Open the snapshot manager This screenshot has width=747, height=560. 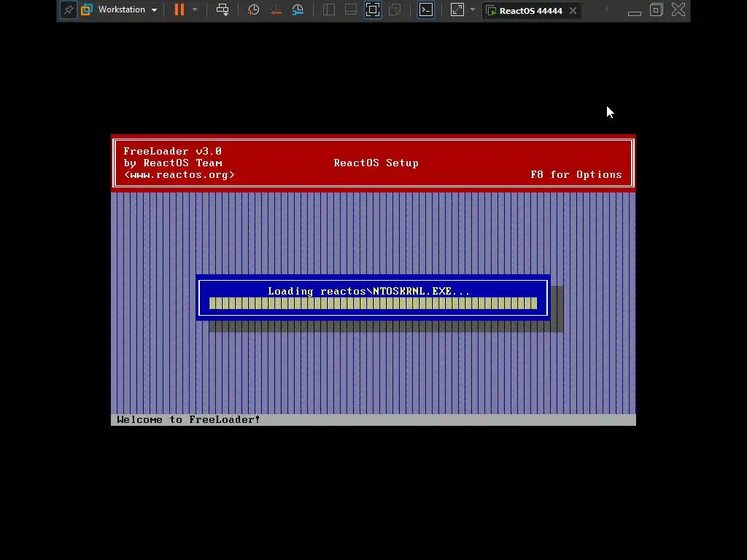tap(298, 9)
